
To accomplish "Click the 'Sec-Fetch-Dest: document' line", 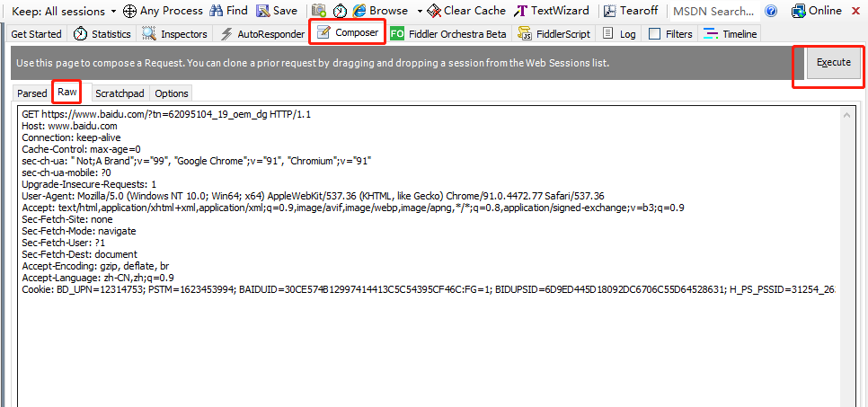I will pyautogui.click(x=80, y=254).
